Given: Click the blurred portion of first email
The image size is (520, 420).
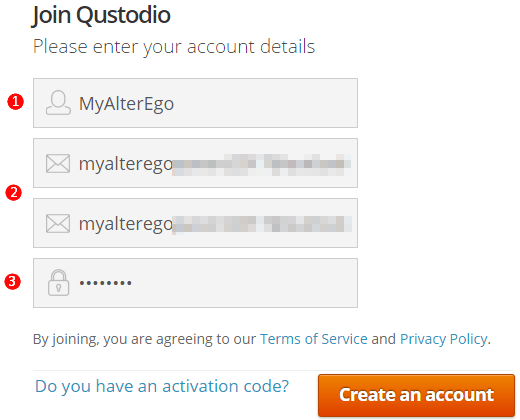Looking at the screenshot, I should click(x=262, y=165).
